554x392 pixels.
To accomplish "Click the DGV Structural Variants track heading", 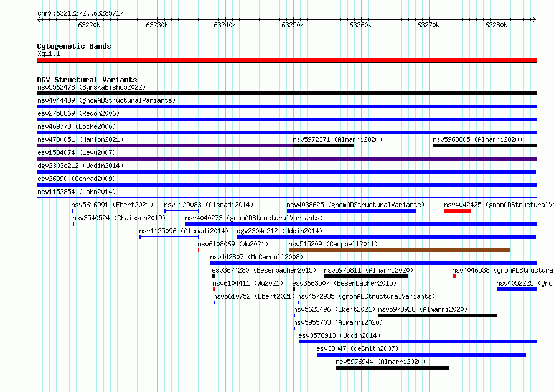I will coord(87,80).
